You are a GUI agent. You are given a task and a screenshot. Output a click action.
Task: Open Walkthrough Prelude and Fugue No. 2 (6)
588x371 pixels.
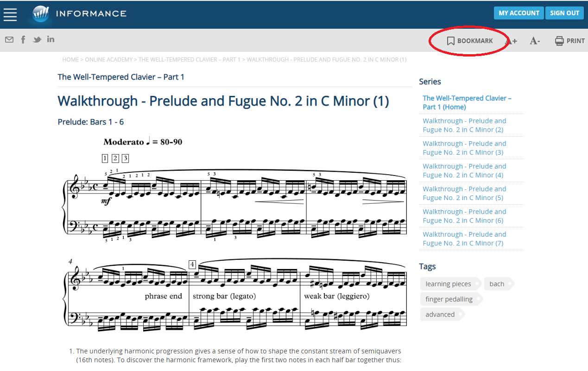click(464, 216)
